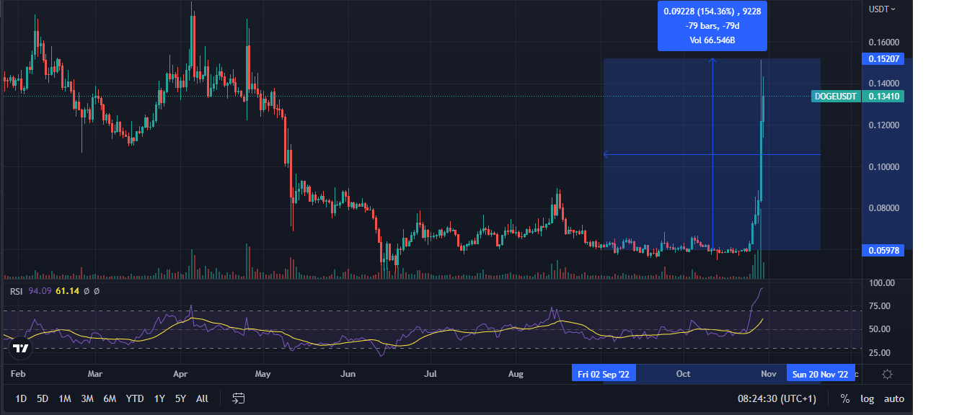Click the 0.08000 price axis label
Viewport: 980px width, 415px height.
click(x=883, y=209)
